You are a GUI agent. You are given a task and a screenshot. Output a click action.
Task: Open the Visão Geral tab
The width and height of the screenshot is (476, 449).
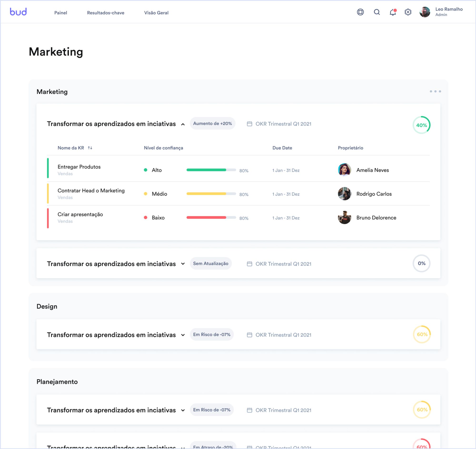[156, 13]
